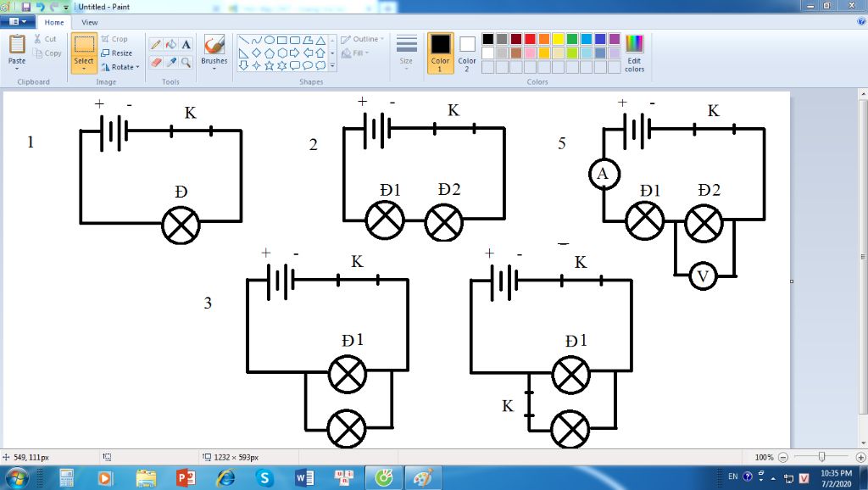Pick the red color swatch
The height and width of the screenshot is (490, 868).
coord(530,39)
